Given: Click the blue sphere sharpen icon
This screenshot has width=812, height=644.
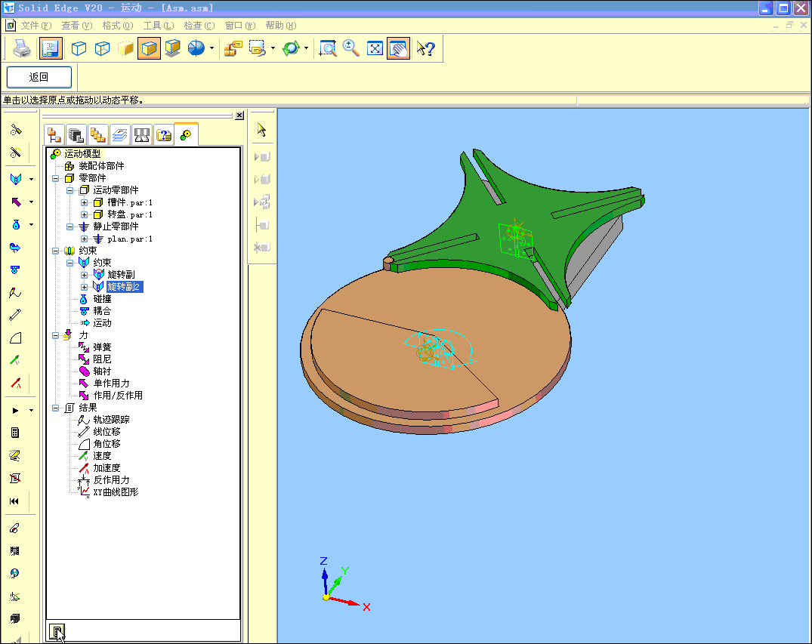Looking at the screenshot, I should coord(196,48).
